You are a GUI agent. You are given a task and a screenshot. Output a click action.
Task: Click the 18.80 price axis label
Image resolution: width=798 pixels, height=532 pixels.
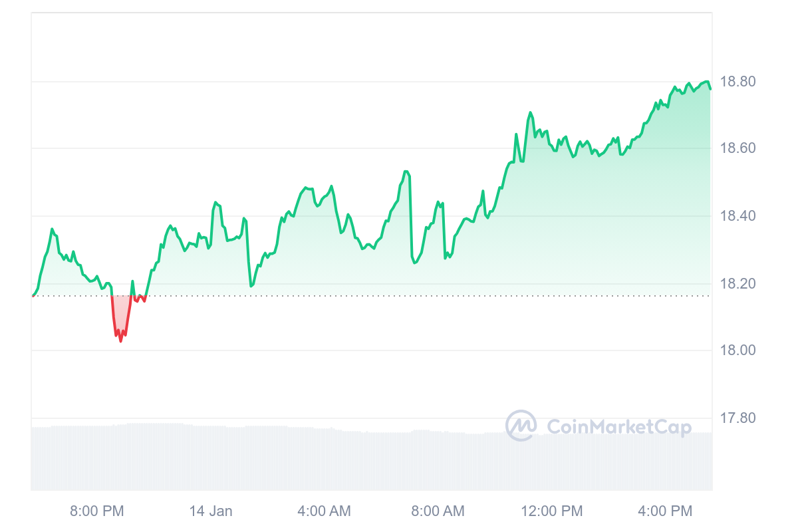coord(738,82)
